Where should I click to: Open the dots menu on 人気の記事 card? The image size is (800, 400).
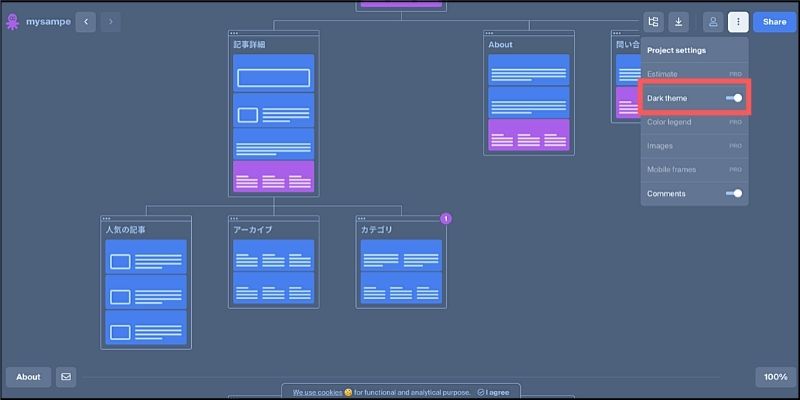click(106, 218)
